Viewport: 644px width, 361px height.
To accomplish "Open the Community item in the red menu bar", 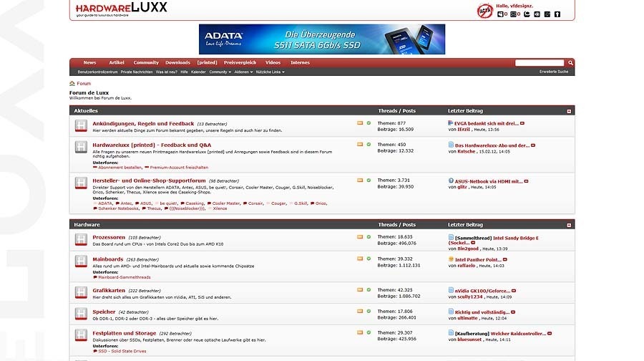I will (x=146, y=62).
